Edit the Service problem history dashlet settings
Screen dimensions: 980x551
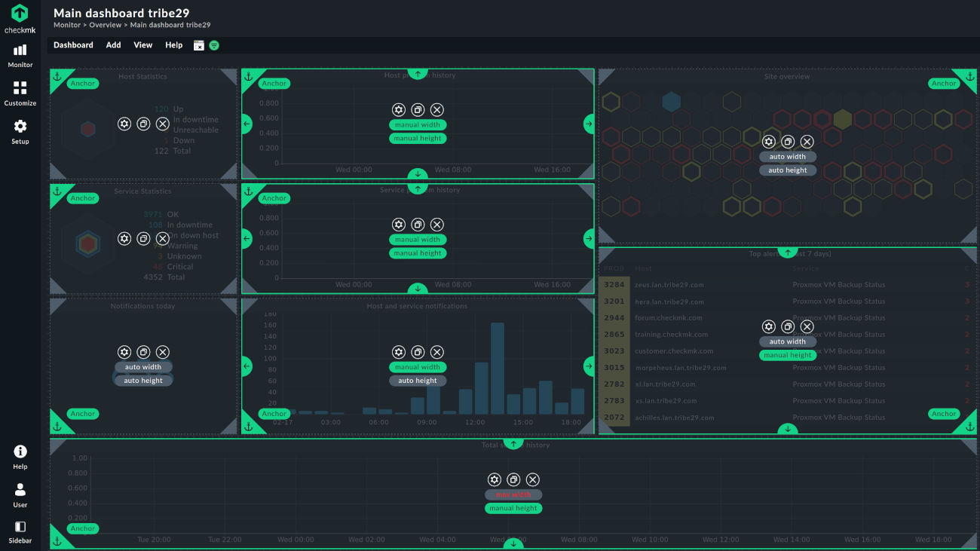click(x=399, y=225)
